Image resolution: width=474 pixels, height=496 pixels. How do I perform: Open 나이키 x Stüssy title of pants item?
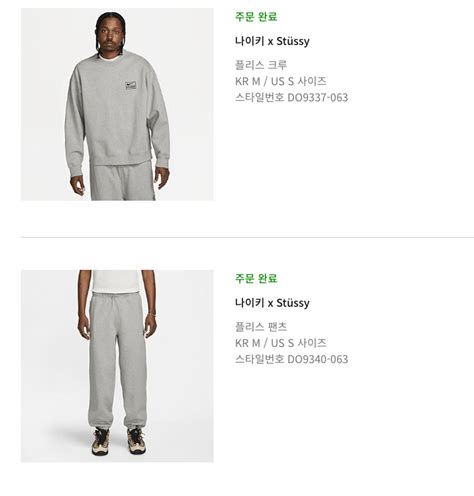(272, 303)
